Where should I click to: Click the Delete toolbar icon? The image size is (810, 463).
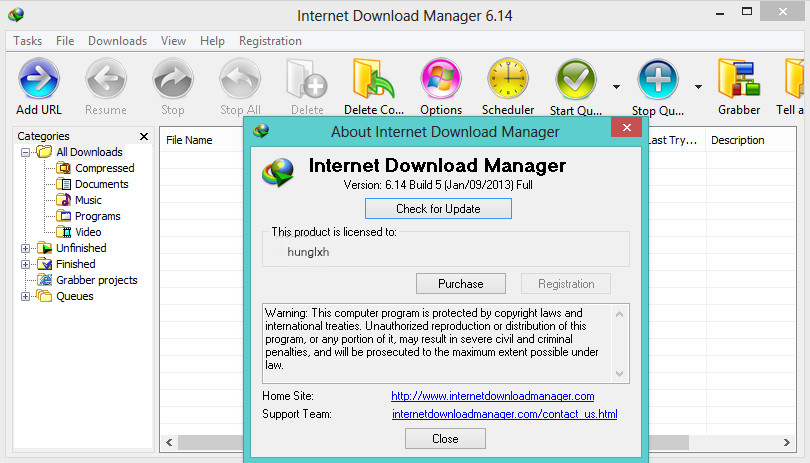click(307, 79)
